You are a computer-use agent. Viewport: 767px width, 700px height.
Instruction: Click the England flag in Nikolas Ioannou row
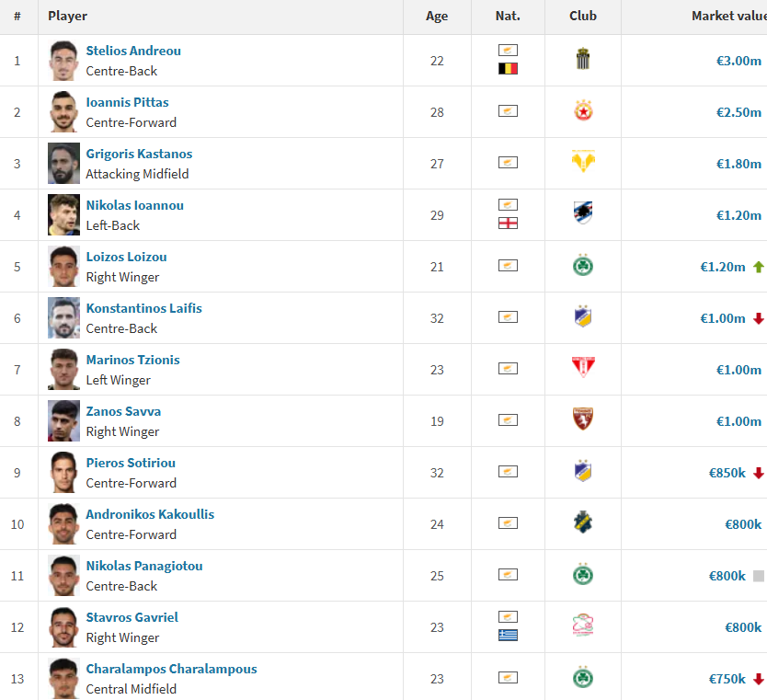[x=508, y=224]
